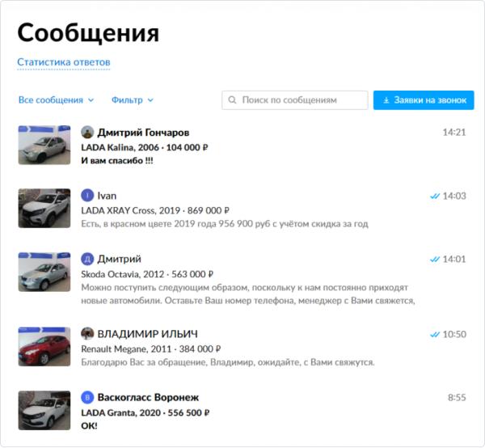
Task: Open the LADA XRAY Cross car thumbnail
Action: pyautogui.click(x=44, y=208)
